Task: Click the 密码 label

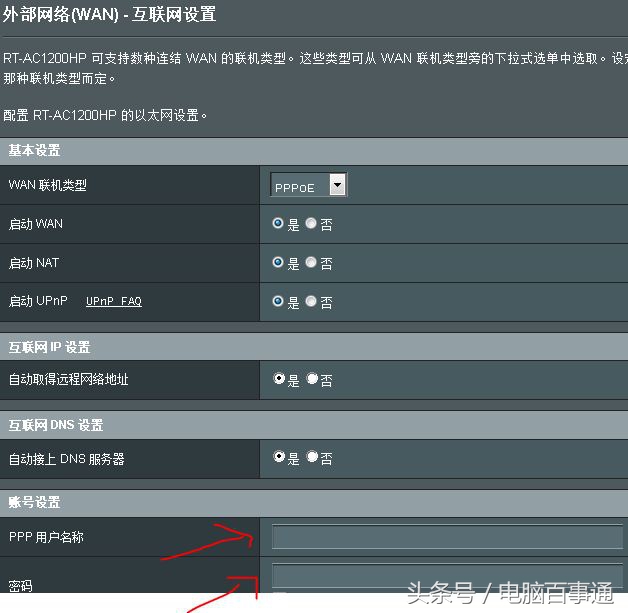Action: [x=20, y=586]
